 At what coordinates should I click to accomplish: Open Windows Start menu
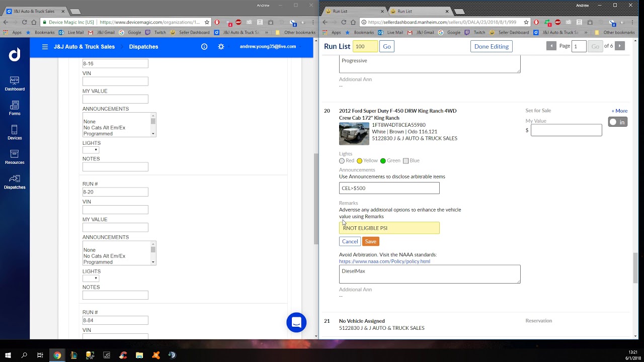click(8, 355)
